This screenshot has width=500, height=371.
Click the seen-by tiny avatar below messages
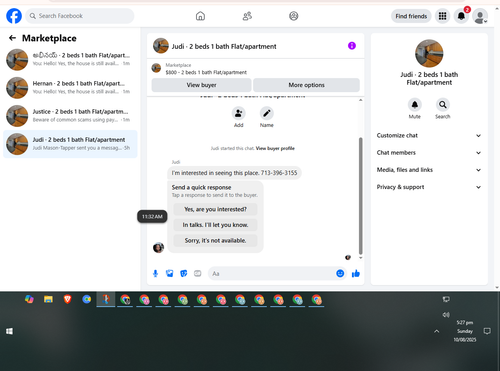click(348, 257)
